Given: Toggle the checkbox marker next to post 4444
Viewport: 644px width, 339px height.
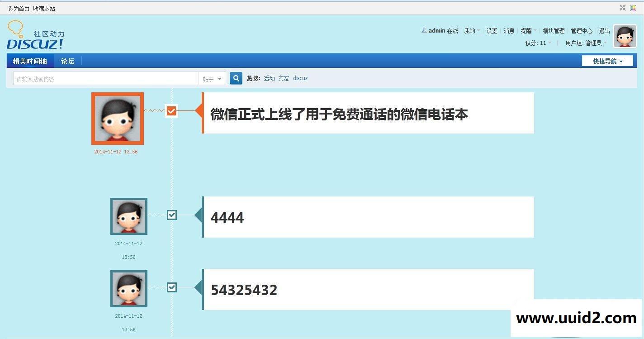Looking at the screenshot, I should (x=171, y=215).
